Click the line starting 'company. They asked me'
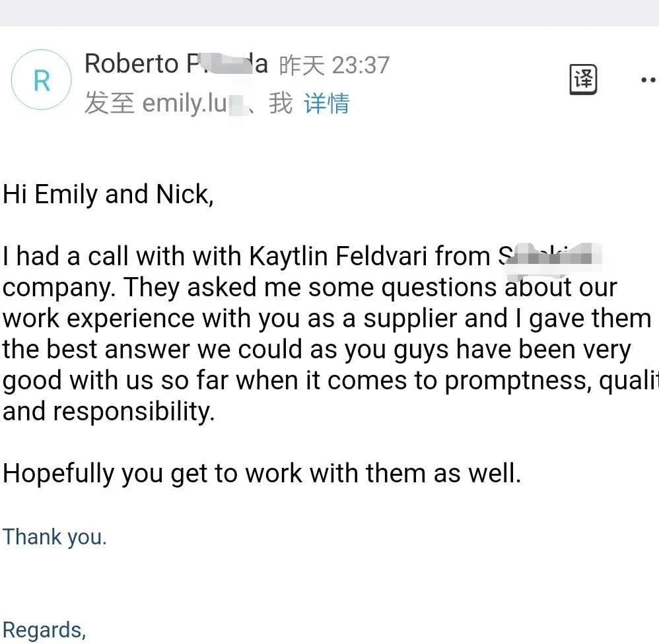Image resolution: width=659 pixels, height=644 pixels. click(310, 288)
